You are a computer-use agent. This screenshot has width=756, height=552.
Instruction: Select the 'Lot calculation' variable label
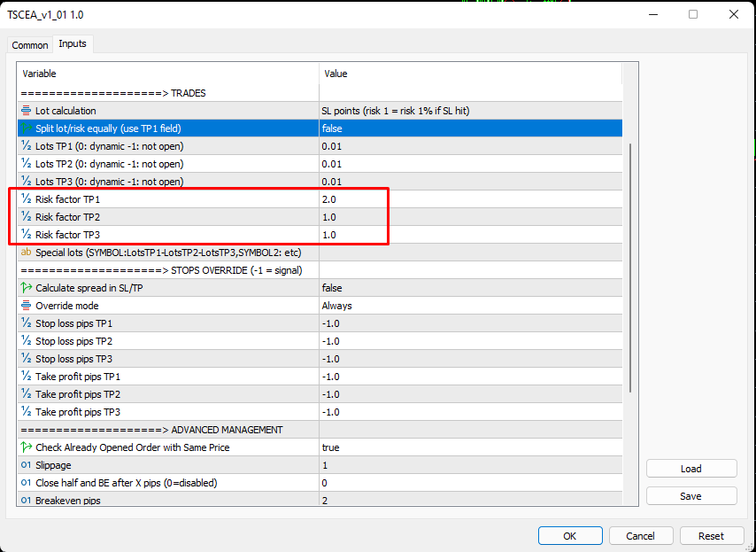[x=66, y=111]
